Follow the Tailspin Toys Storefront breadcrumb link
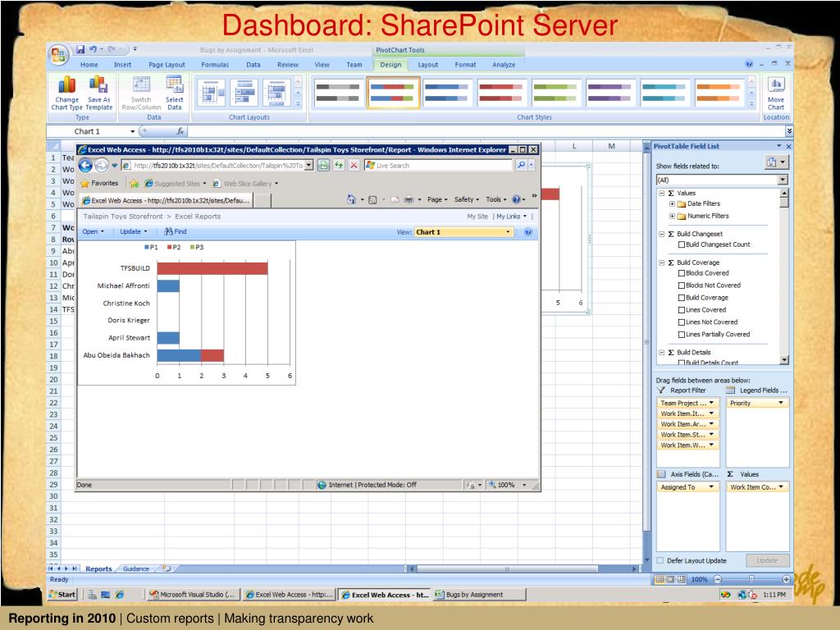 click(123, 217)
